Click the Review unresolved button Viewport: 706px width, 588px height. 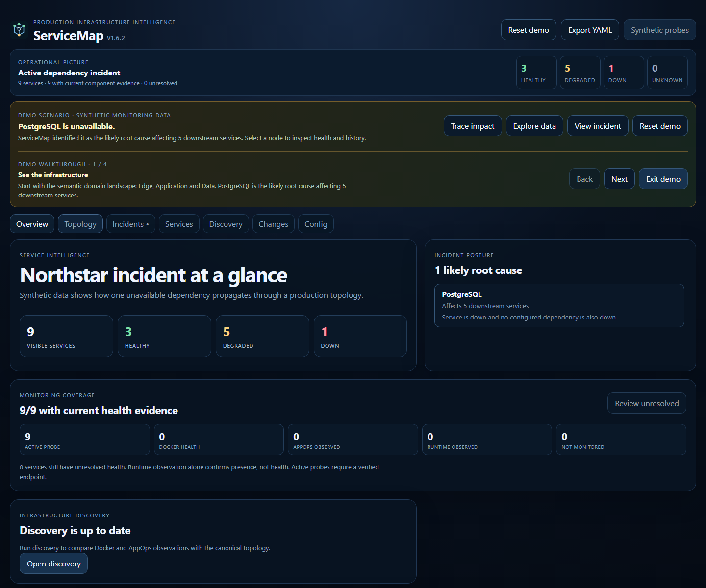tap(647, 403)
